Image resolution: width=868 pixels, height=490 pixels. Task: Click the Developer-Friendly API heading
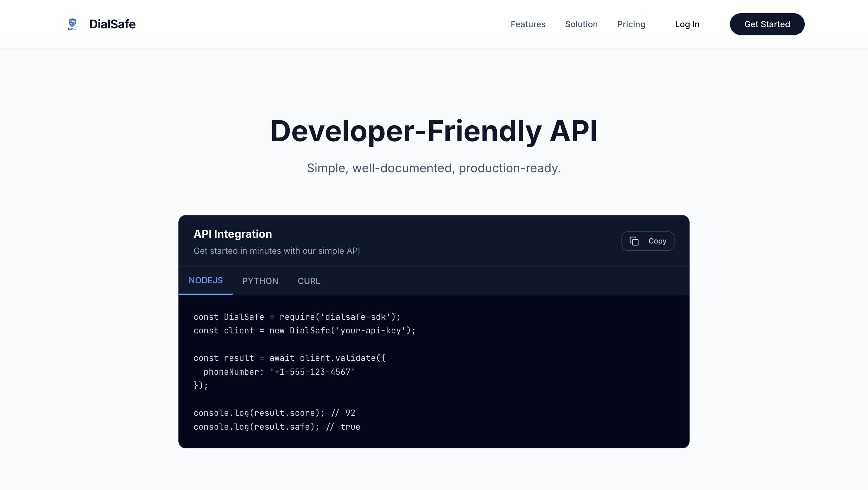434,131
